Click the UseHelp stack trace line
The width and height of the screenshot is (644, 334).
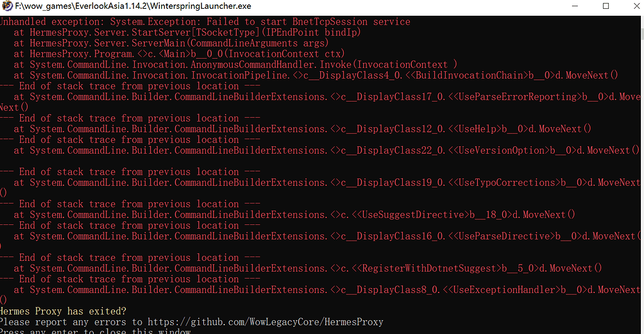[x=302, y=129]
